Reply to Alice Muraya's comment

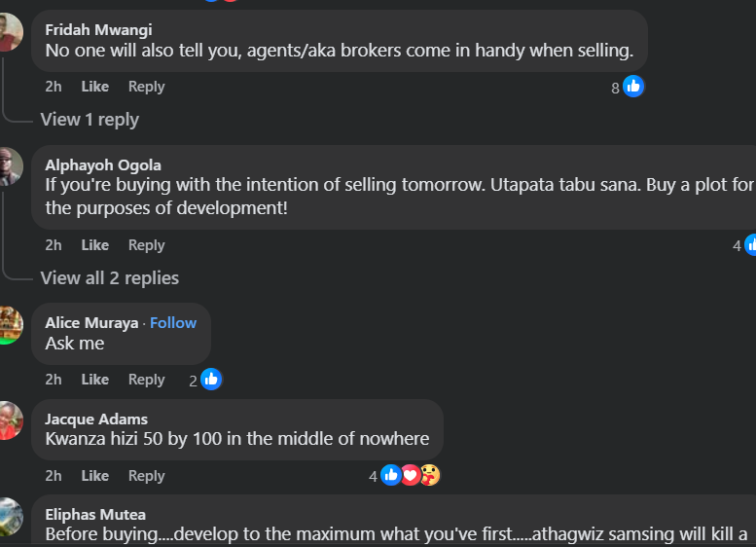tap(146, 380)
